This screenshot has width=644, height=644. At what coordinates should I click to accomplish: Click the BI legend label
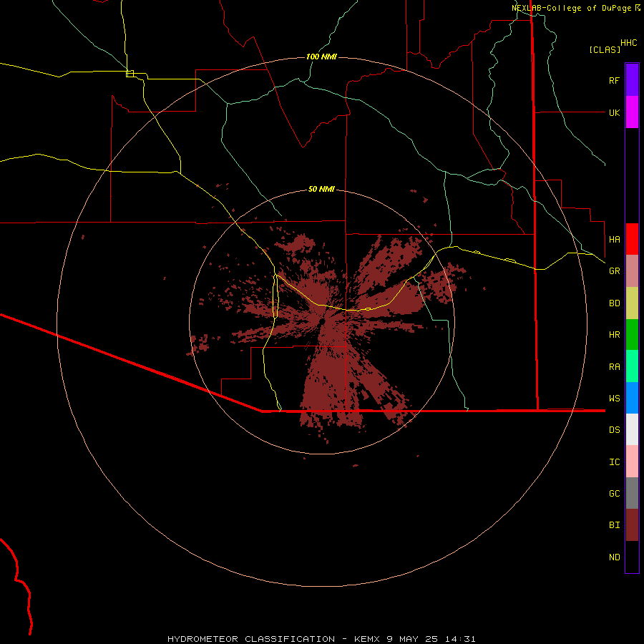[x=614, y=525]
